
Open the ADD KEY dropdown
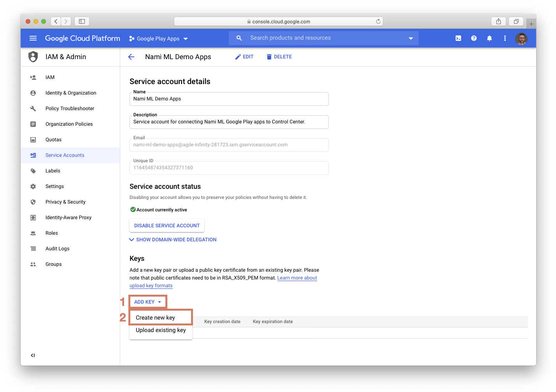click(x=148, y=302)
